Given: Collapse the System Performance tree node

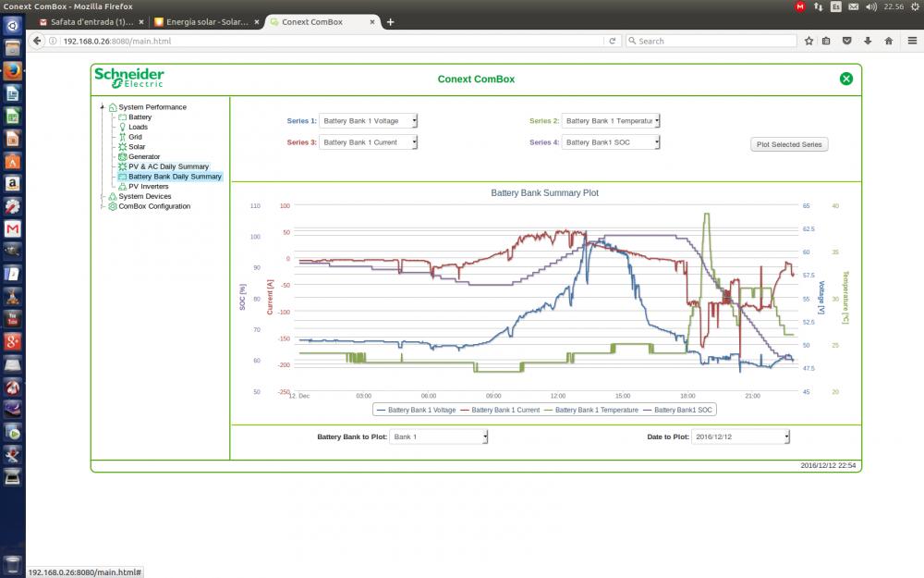Looking at the screenshot, I should pyautogui.click(x=103, y=107).
